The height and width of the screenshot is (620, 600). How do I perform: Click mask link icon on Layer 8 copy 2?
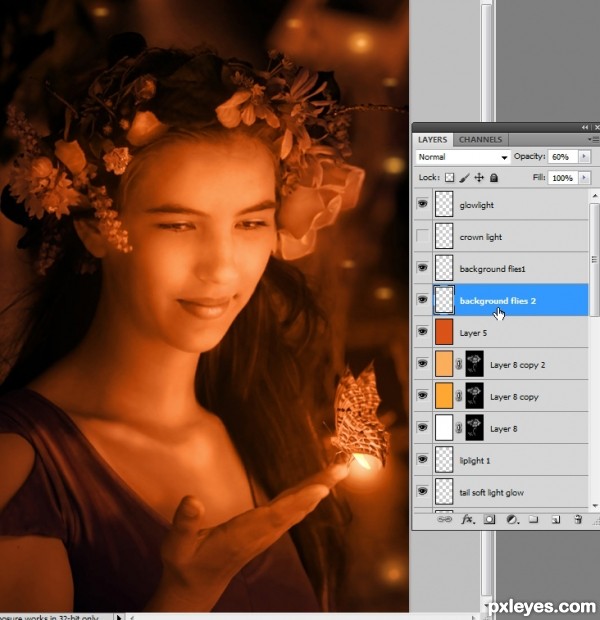tap(458, 364)
